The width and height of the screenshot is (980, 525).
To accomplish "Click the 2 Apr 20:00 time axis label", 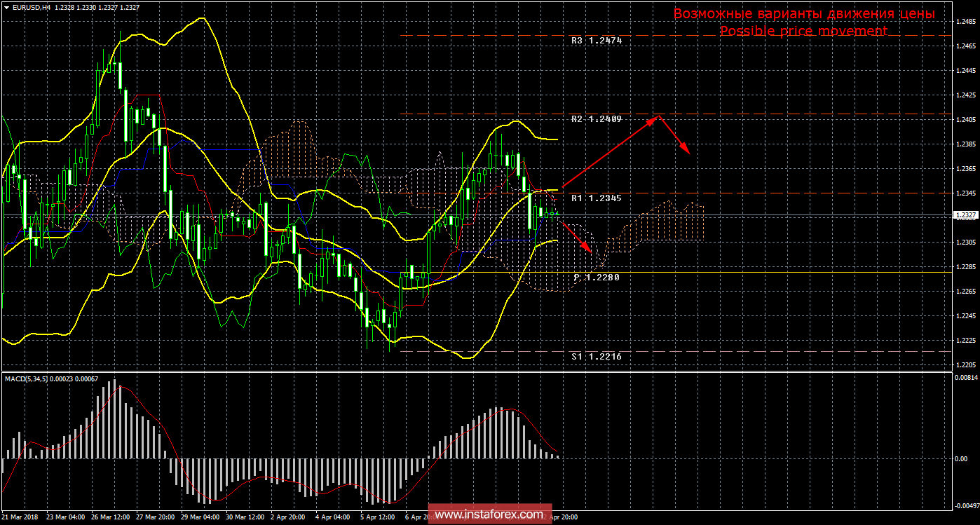I will tap(289, 517).
